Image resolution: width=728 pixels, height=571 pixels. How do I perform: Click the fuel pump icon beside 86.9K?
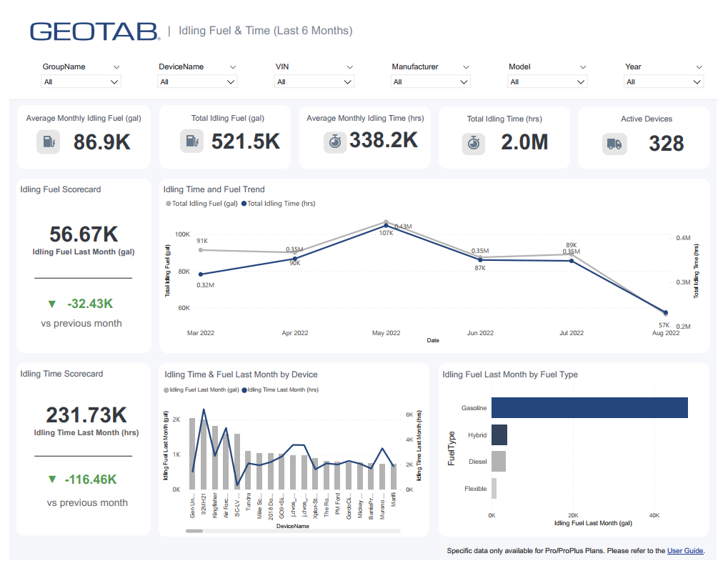pos(48,142)
